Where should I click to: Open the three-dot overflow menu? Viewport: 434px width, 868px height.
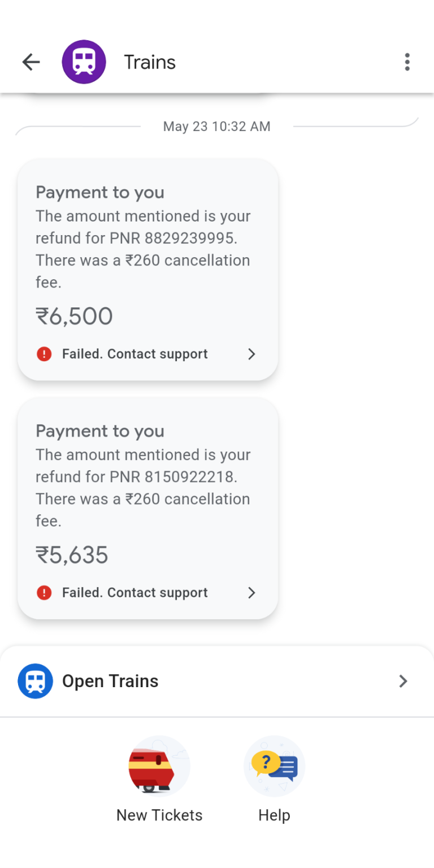(x=407, y=62)
